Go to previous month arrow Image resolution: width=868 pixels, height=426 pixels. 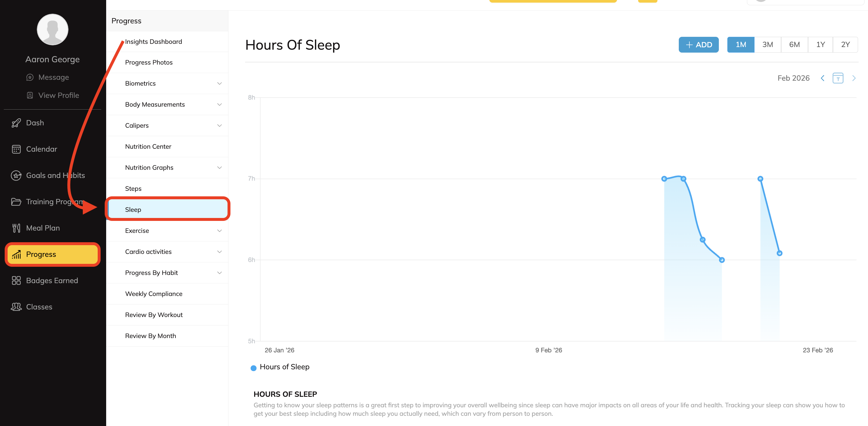tap(822, 78)
